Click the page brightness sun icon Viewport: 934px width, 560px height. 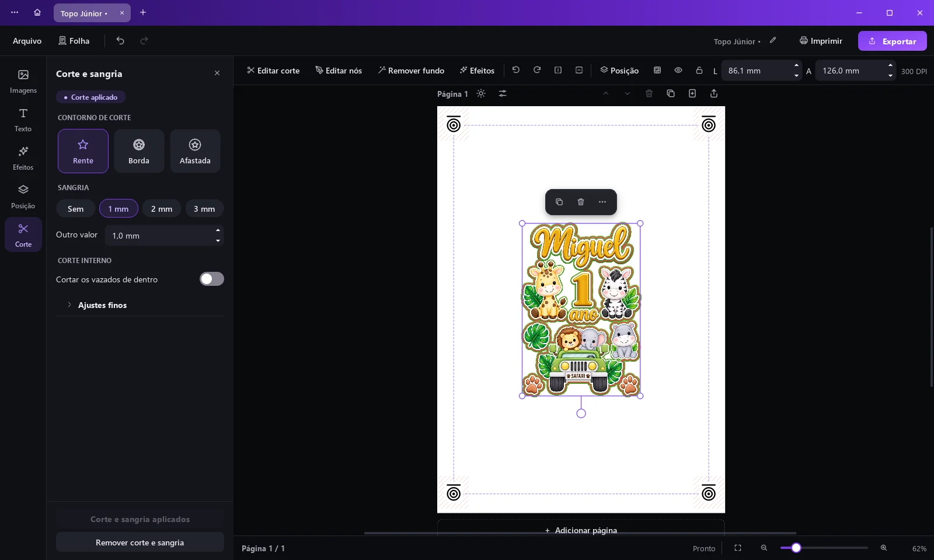tap(481, 93)
